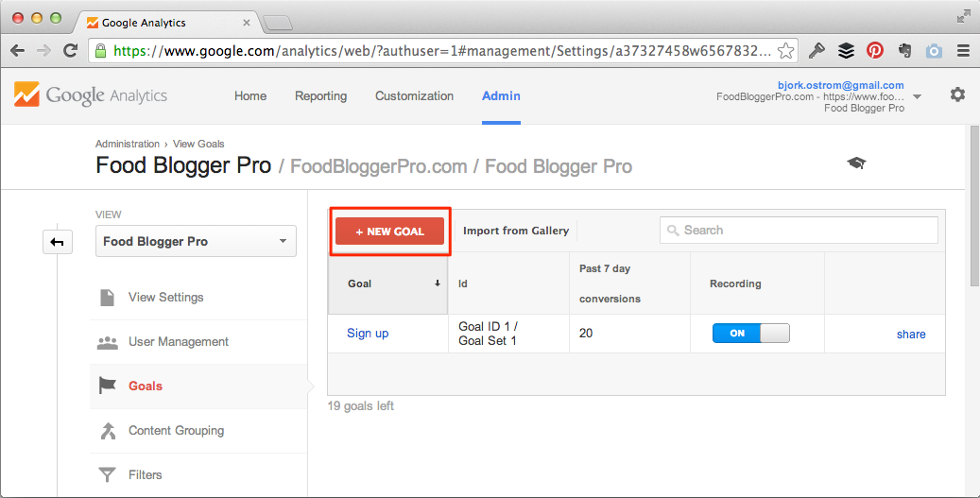Click the Evernote elephant extension icon
The height and width of the screenshot is (498, 980).
click(904, 51)
